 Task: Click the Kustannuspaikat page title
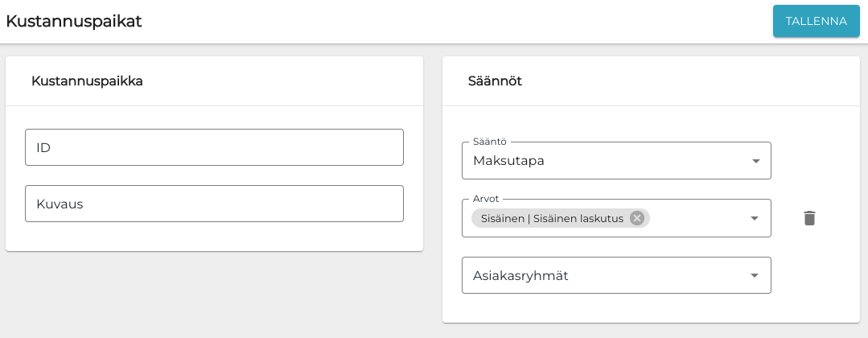pyautogui.click(x=74, y=21)
